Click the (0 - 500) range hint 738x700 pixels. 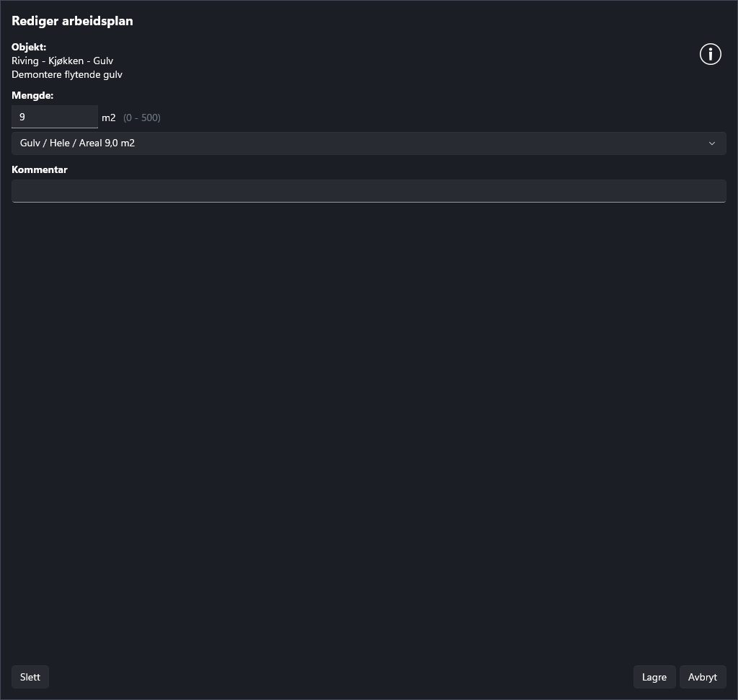142,118
